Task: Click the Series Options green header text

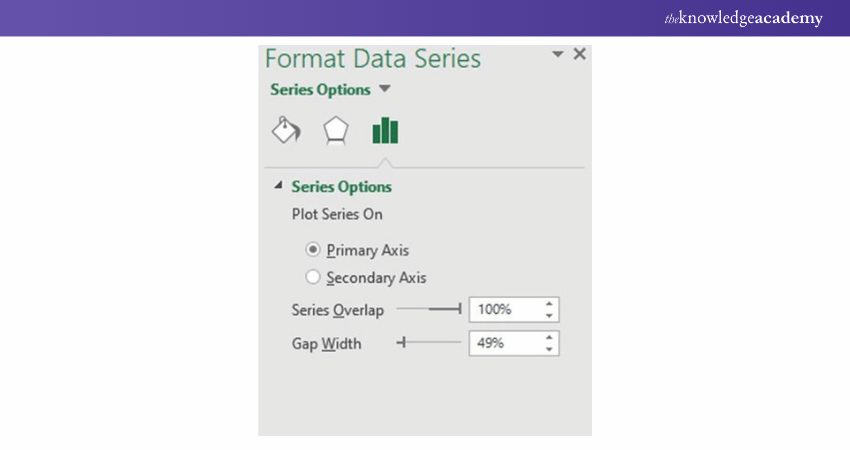Action: click(x=320, y=89)
